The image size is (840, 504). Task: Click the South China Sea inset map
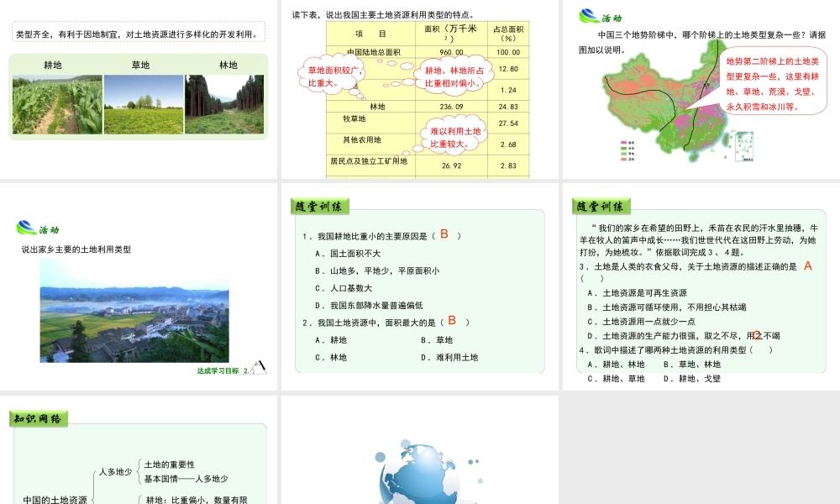tap(744, 147)
